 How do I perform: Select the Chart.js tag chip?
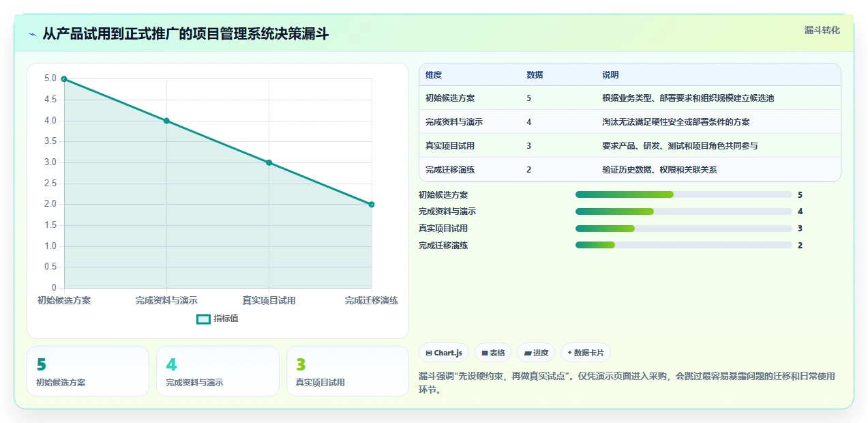coord(444,353)
